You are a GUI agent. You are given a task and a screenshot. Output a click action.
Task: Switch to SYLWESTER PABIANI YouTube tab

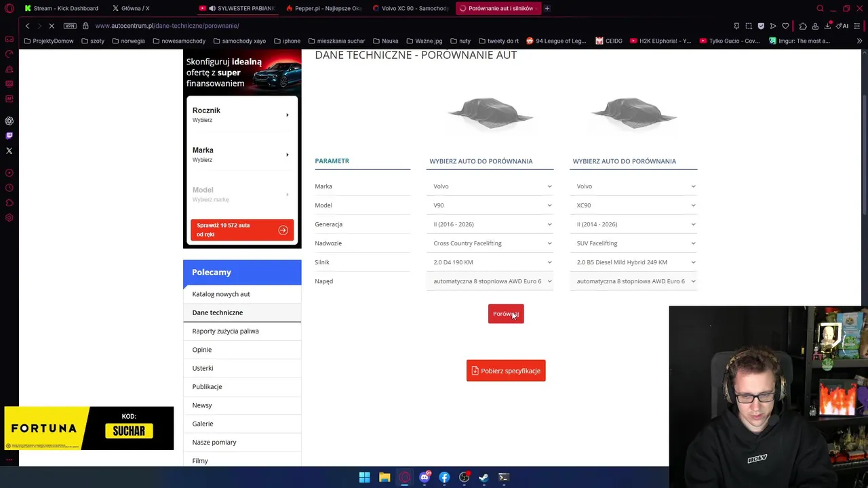[237, 8]
